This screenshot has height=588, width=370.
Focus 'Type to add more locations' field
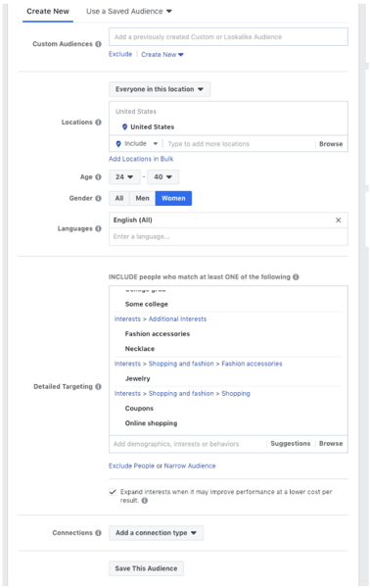coord(240,144)
